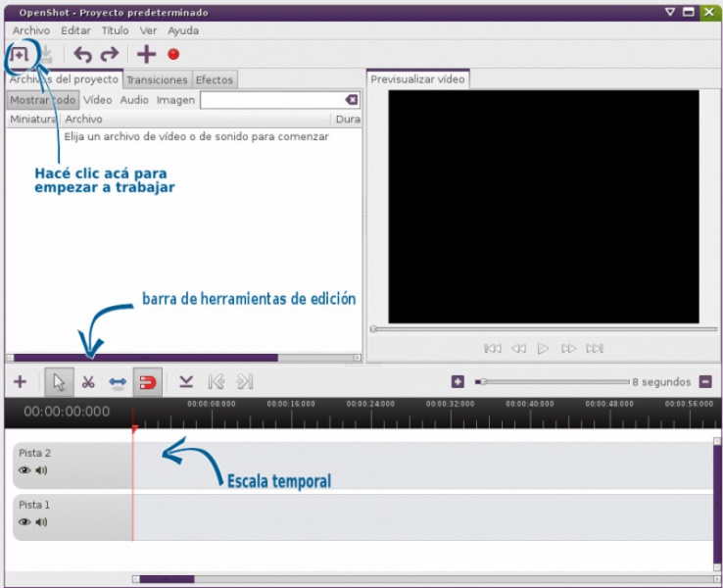Click the zoom out minus button beside 8 segundos

(x=705, y=382)
